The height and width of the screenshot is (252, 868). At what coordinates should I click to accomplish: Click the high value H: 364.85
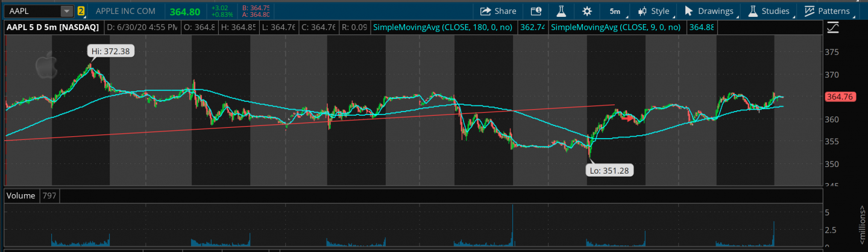click(237, 27)
